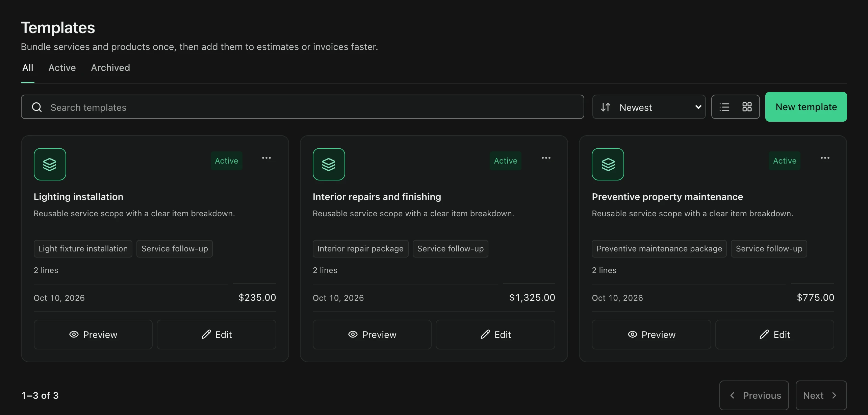Switch to grid view layout

(x=747, y=107)
